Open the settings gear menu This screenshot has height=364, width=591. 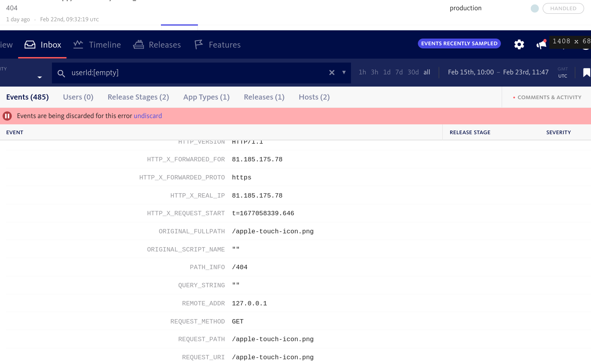click(519, 44)
